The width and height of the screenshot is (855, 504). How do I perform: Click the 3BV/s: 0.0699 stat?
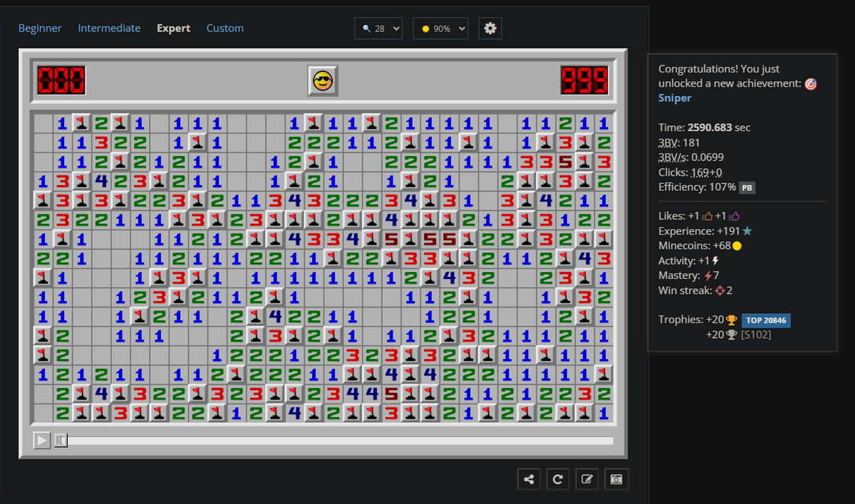coord(689,157)
